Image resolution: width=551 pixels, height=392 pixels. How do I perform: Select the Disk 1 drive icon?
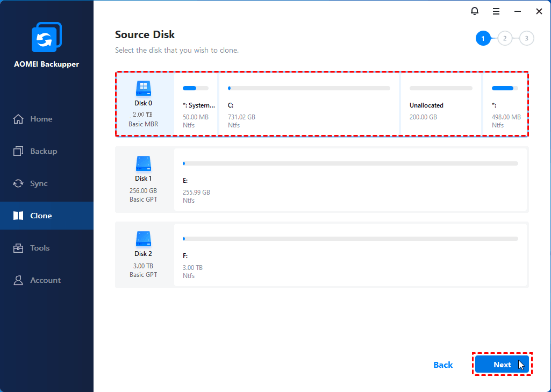click(144, 163)
